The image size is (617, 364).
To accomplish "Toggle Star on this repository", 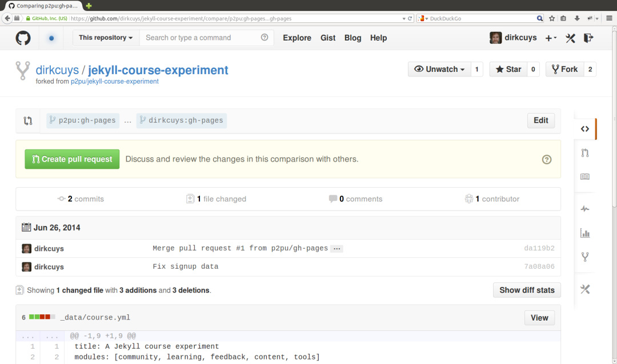I will pos(508,69).
